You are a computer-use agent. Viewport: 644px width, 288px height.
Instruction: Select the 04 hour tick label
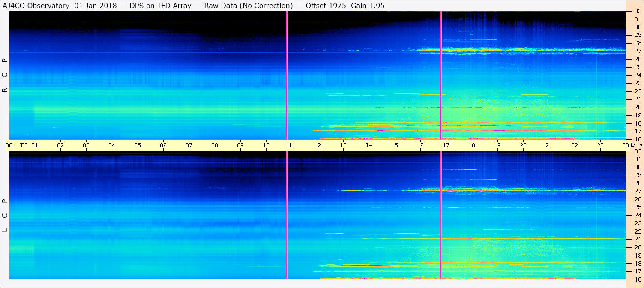coord(112,145)
